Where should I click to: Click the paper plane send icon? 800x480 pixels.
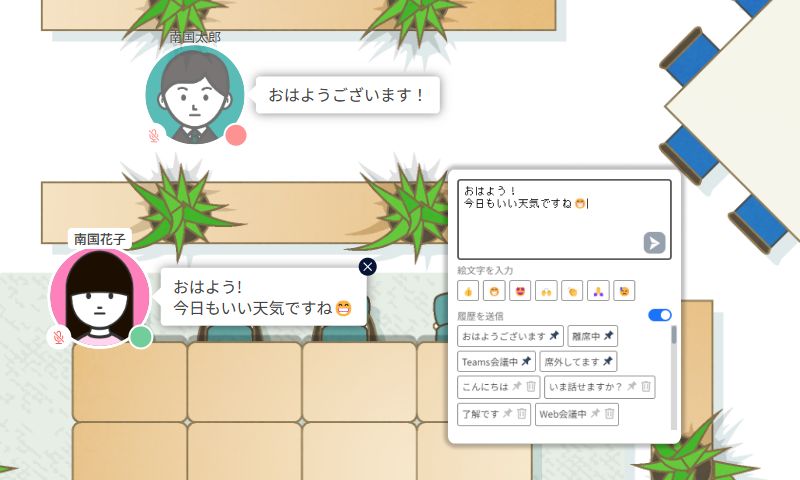654,242
